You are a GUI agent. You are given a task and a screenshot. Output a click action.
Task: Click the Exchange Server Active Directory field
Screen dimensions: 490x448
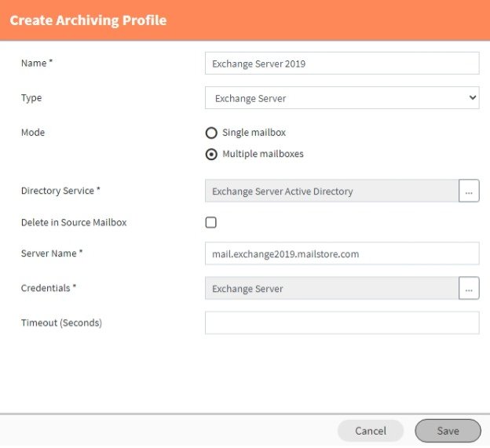tap(331, 191)
